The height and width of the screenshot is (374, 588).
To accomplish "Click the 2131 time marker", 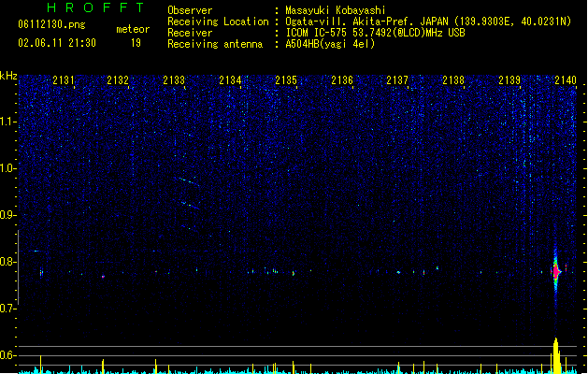I will pos(63,80).
